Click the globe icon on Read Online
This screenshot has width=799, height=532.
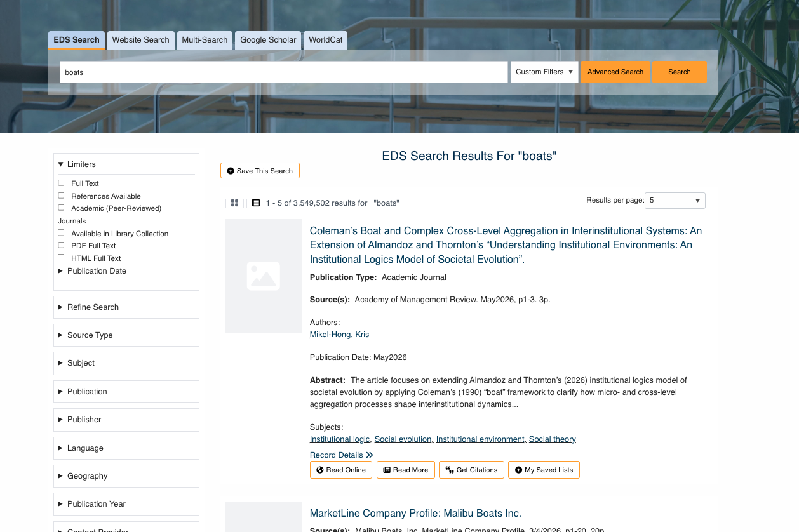pyautogui.click(x=320, y=470)
